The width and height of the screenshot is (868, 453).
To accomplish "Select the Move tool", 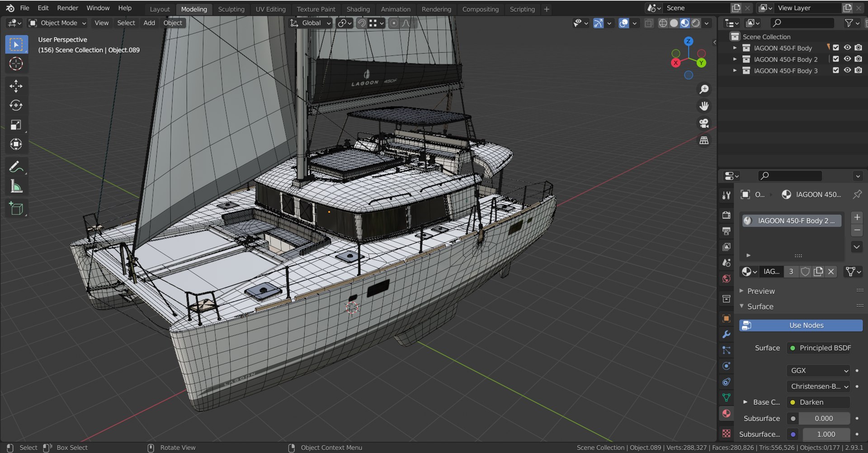I will (16, 86).
